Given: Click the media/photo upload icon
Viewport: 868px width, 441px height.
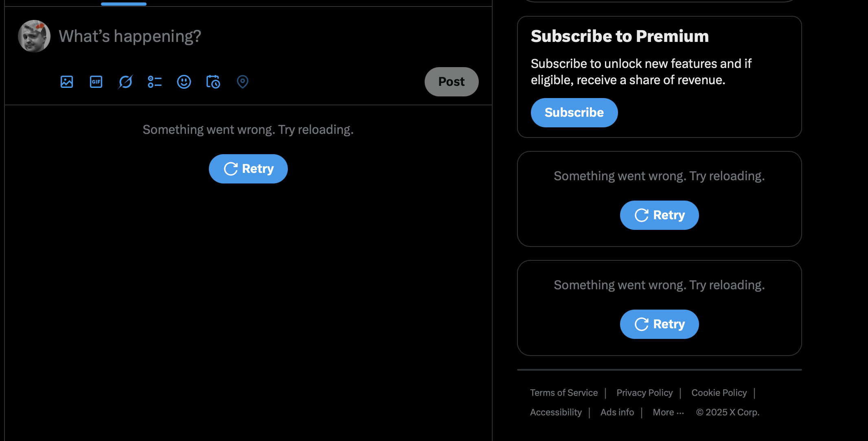Looking at the screenshot, I should click(66, 82).
